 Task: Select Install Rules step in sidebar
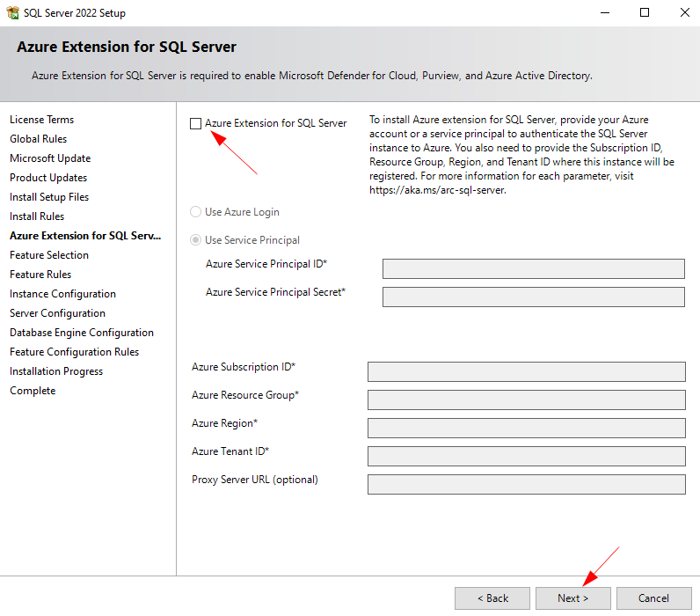click(x=37, y=216)
